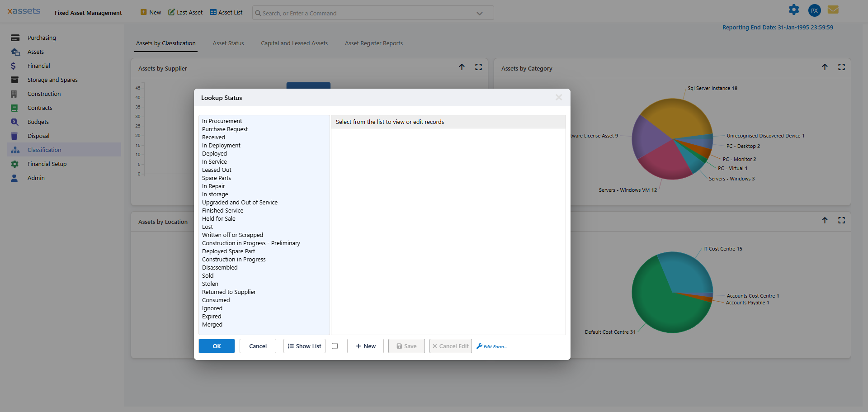Open the Asset List toolbar item
Image resolution: width=868 pixels, height=412 pixels.
[226, 12]
